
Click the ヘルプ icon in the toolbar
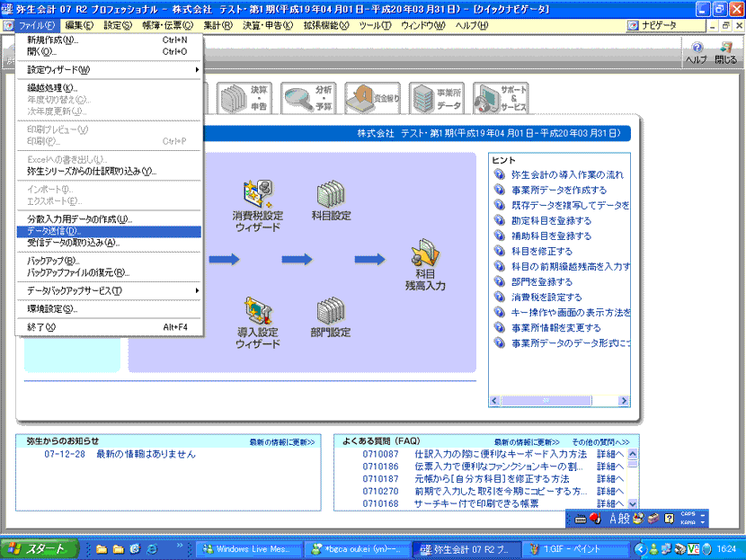tap(697, 52)
